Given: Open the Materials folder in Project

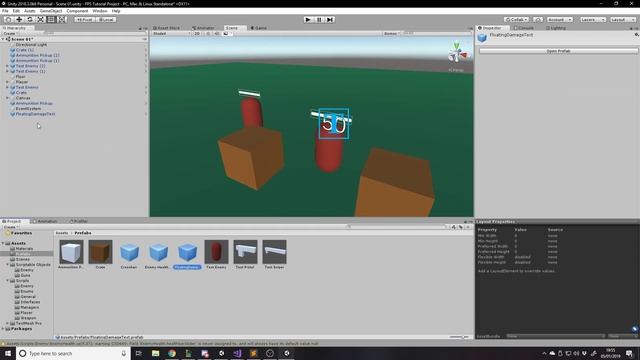Looking at the screenshot, I should click(x=24, y=248).
